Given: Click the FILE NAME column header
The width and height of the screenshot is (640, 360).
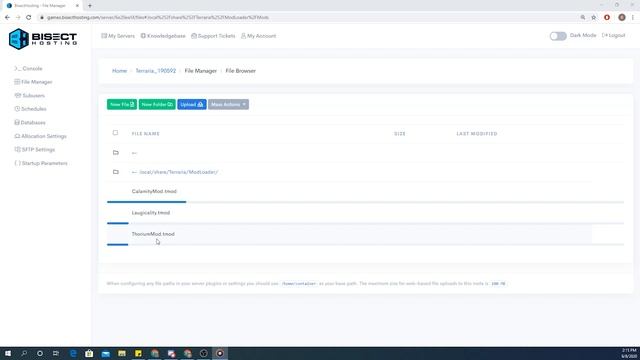Looking at the screenshot, I should 146,134.
